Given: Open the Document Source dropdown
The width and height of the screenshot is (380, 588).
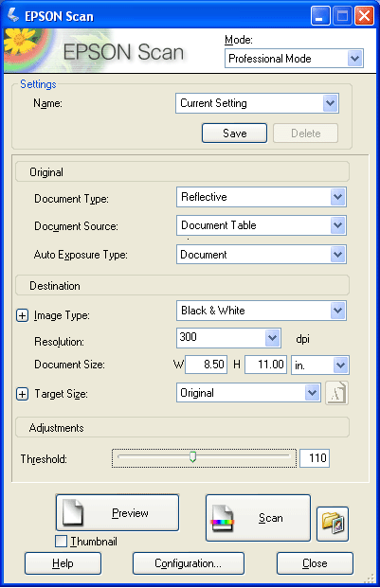Looking at the screenshot, I should tap(262, 225).
